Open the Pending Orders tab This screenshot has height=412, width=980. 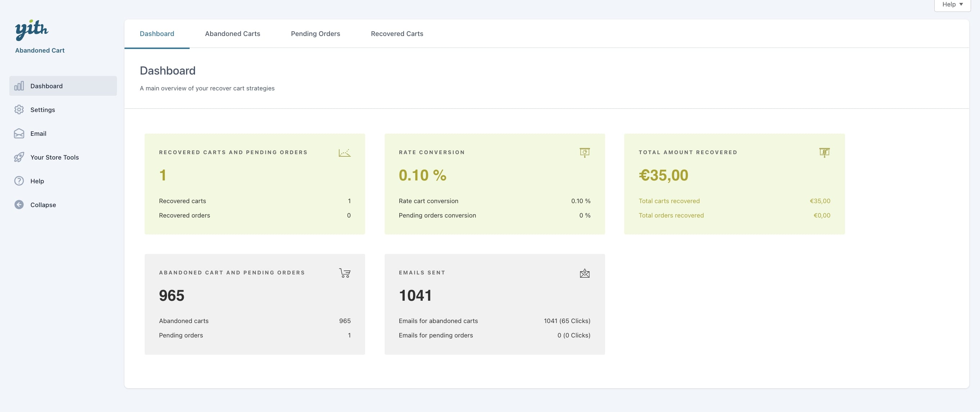316,33
